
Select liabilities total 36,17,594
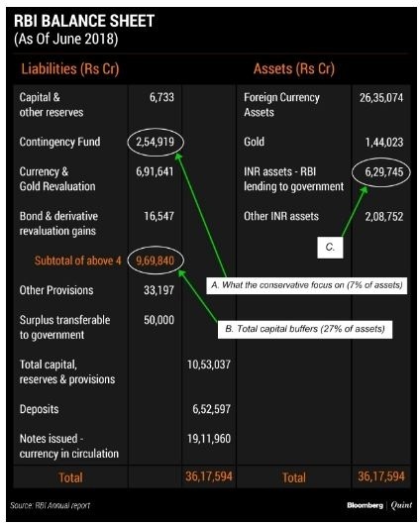[x=209, y=476]
